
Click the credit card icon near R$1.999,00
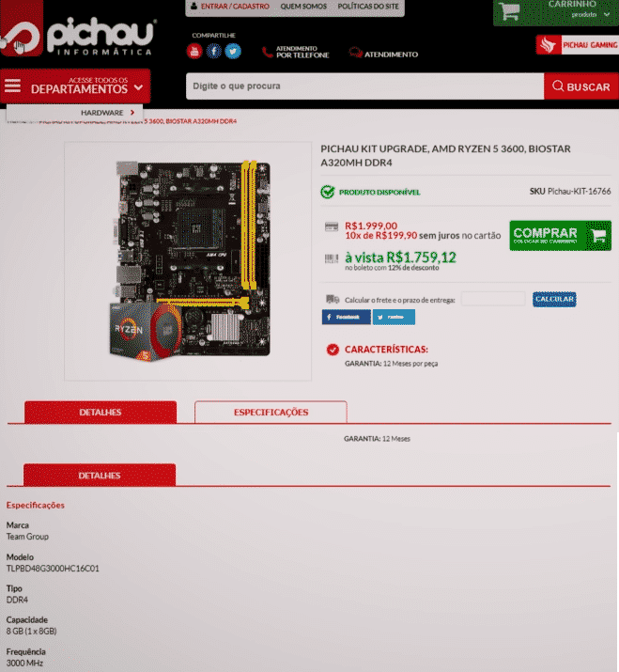pos(332,227)
